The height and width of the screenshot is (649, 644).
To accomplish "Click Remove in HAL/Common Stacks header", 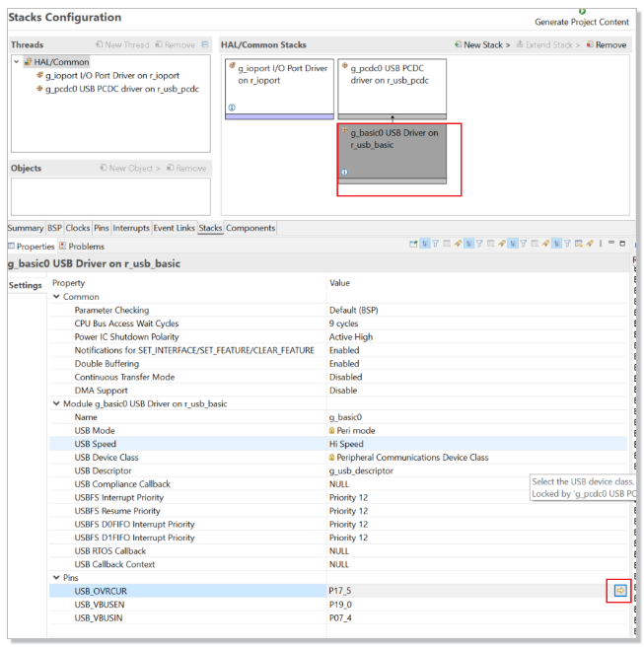I will (x=607, y=44).
